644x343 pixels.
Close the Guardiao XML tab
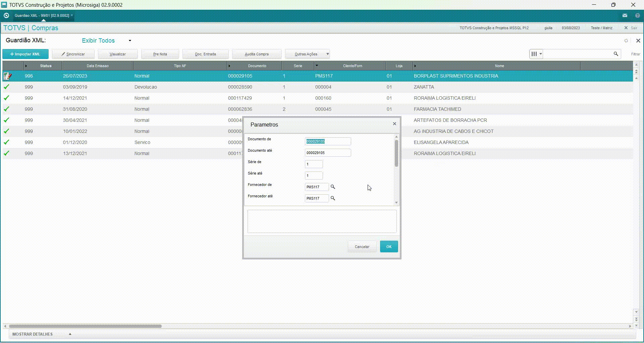tap(72, 15)
